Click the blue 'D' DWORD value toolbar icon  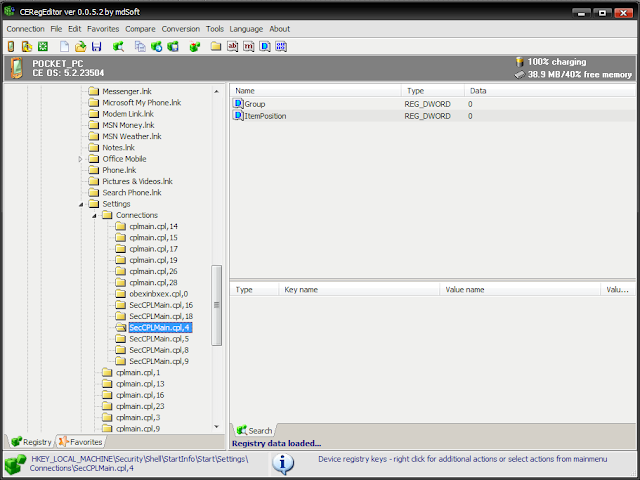pyautogui.click(x=265, y=47)
